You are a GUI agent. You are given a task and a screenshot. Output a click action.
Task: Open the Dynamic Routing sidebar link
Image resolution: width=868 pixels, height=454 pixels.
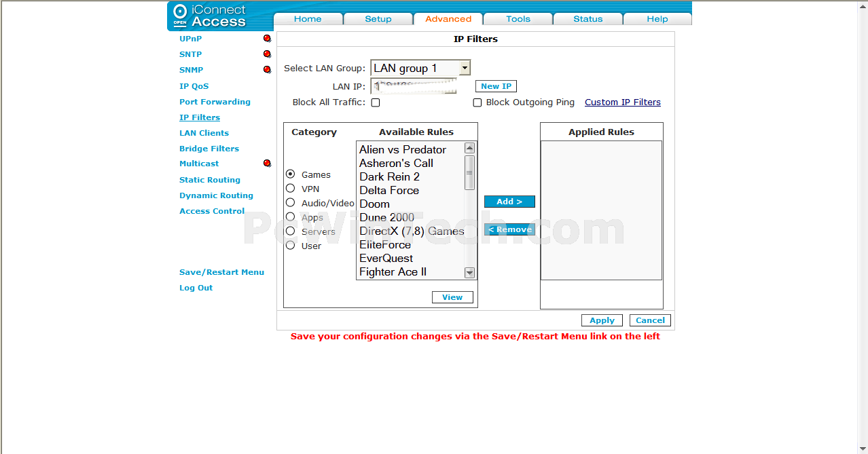[216, 195]
